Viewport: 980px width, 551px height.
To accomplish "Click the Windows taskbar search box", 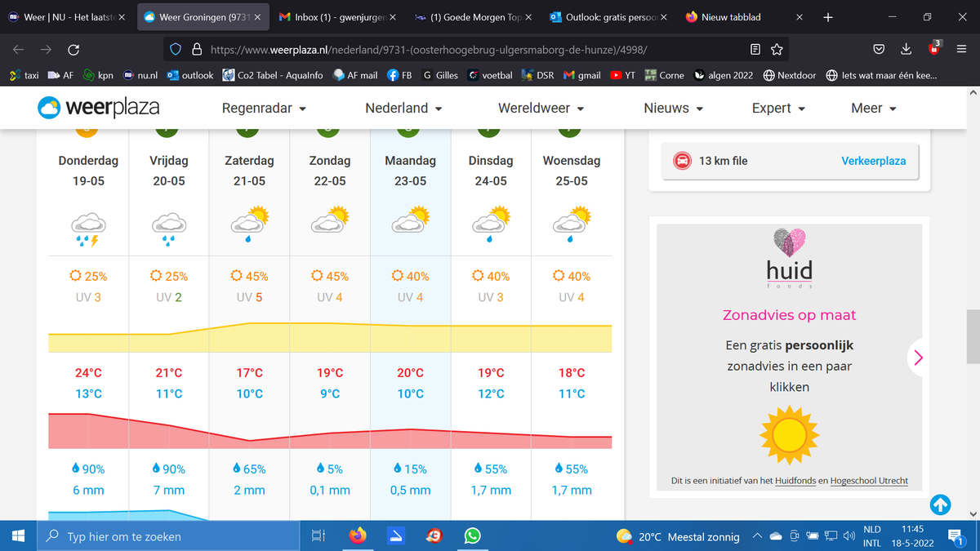I will point(171,536).
